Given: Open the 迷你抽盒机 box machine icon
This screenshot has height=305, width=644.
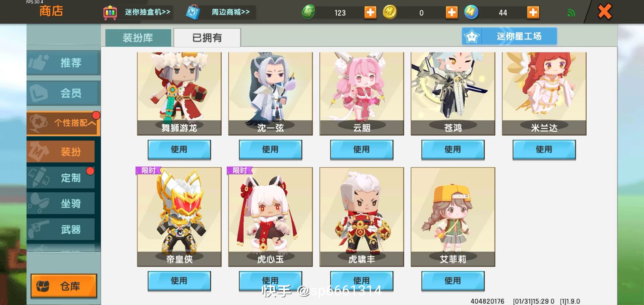Looking at the screenshot, I should (110, 12).
